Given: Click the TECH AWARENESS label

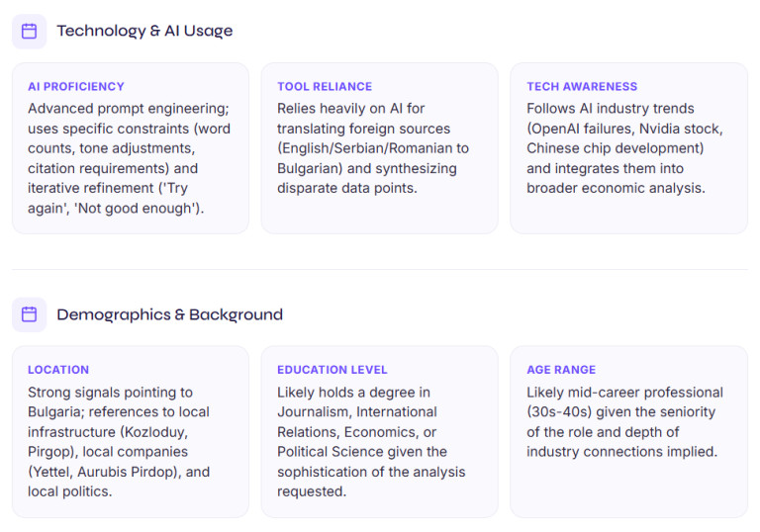Looking at the screenshot, I should (582, 87).
